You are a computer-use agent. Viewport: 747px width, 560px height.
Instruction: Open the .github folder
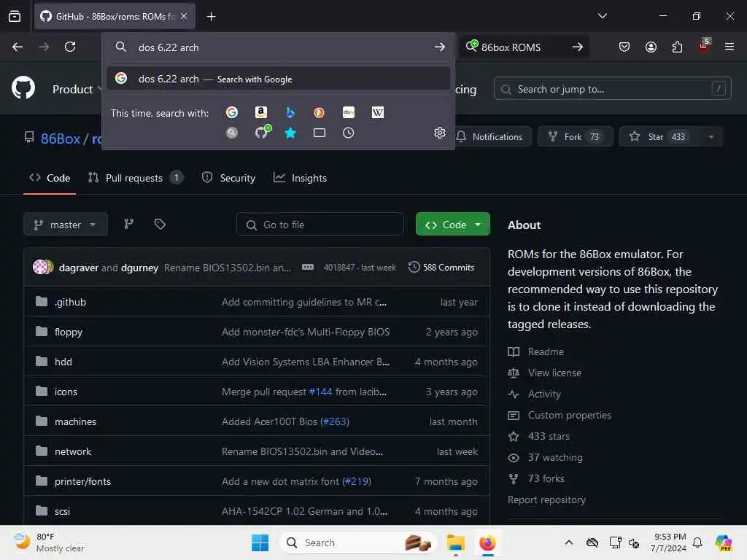71,302
